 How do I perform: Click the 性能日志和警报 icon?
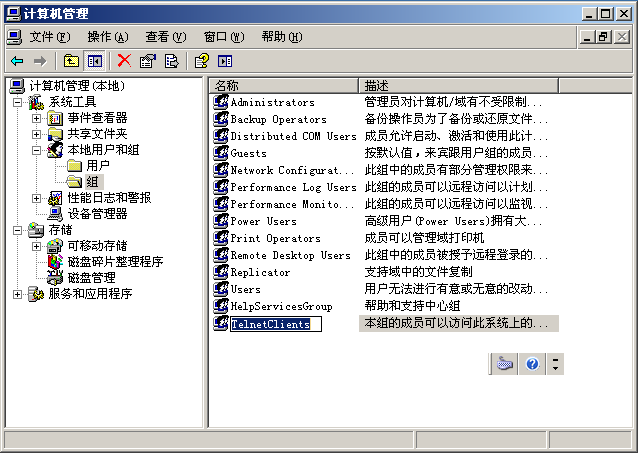coord(55,198)
